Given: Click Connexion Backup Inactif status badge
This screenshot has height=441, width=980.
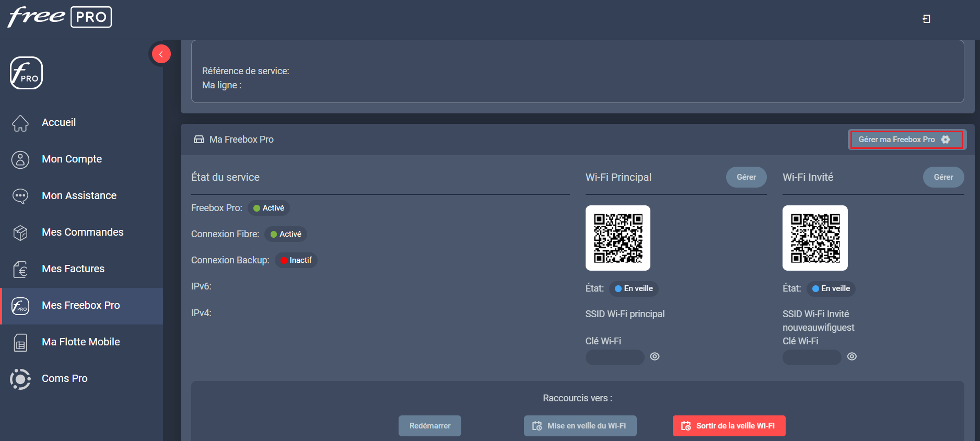Looking at the screenshot, I should [296, 260].
